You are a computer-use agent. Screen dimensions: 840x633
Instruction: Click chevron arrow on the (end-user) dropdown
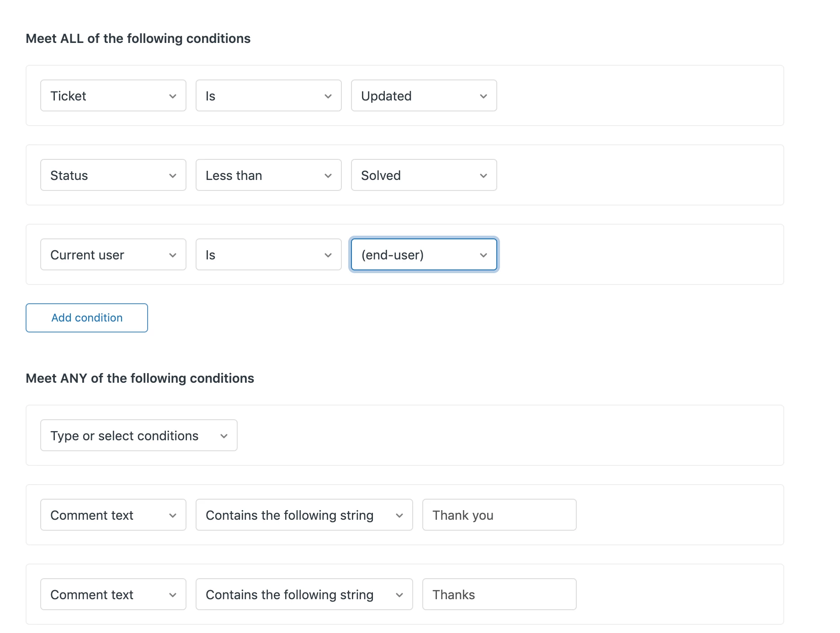pos(484,255)
